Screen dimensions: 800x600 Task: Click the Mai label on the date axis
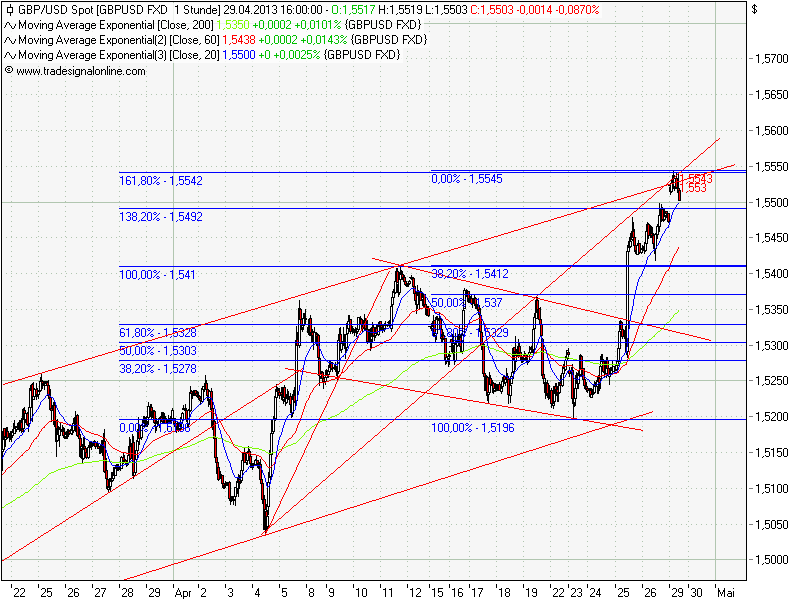[726, 593]
